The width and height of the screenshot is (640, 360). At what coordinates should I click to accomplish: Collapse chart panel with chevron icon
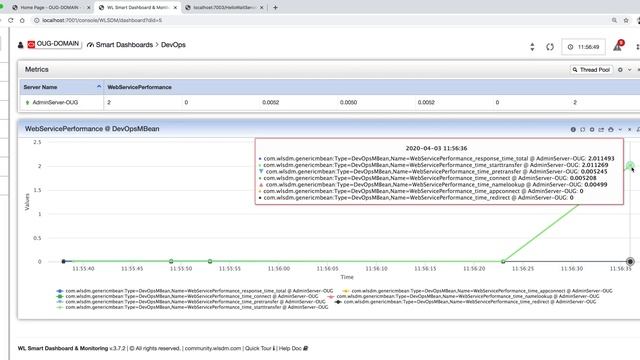(620, 129)
